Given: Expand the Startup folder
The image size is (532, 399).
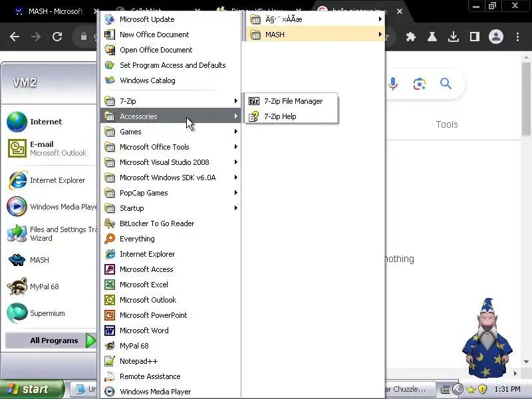Looking at the screenshot, I should point(170,207).
